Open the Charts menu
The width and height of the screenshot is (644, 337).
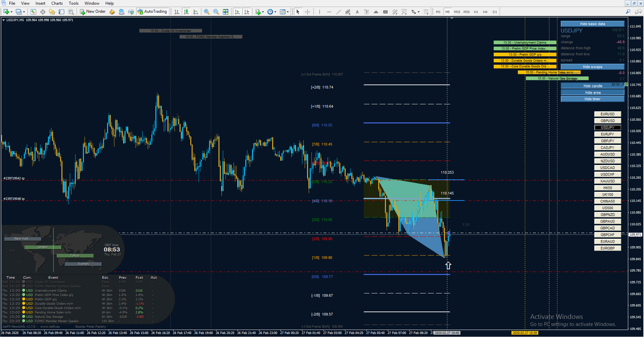tap(57, 3)
